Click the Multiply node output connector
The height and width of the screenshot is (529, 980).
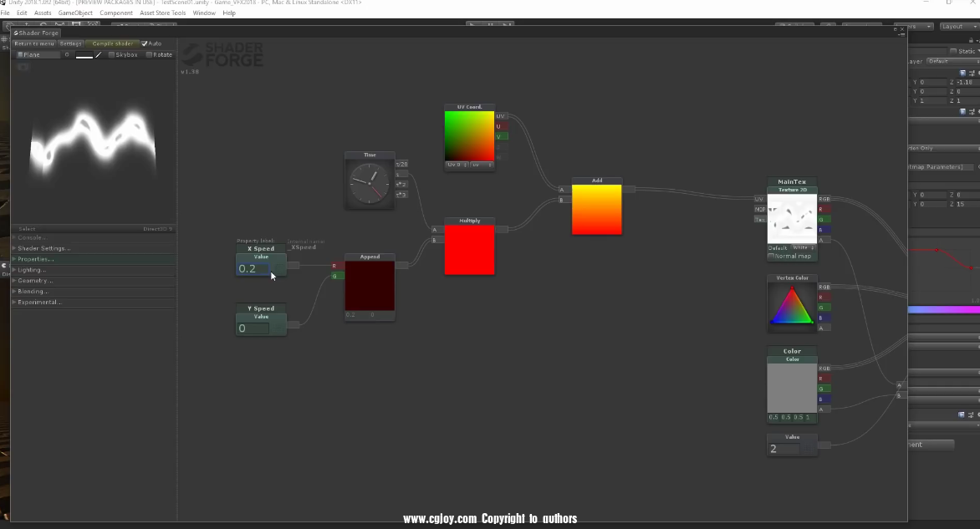tap(501, 229)
